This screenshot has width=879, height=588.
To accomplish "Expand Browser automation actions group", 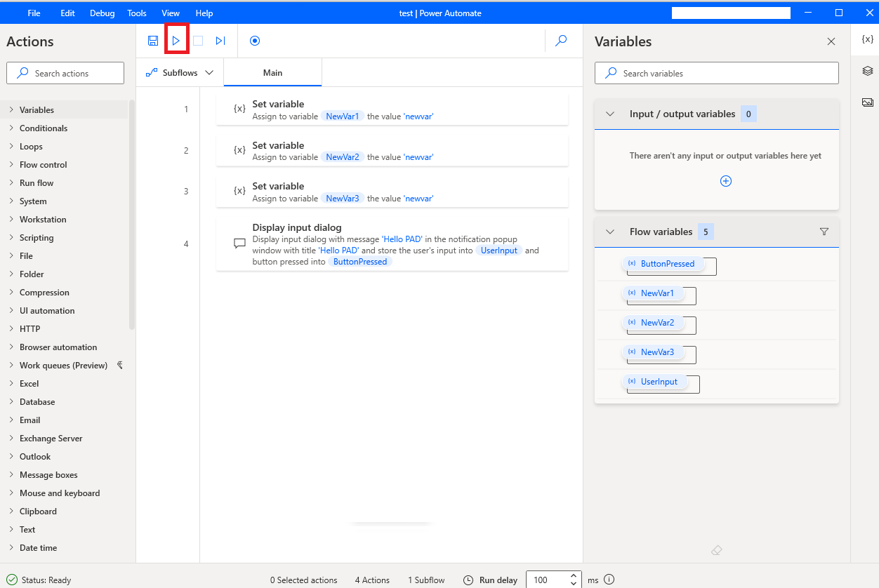I will click(x=11, y=347).
